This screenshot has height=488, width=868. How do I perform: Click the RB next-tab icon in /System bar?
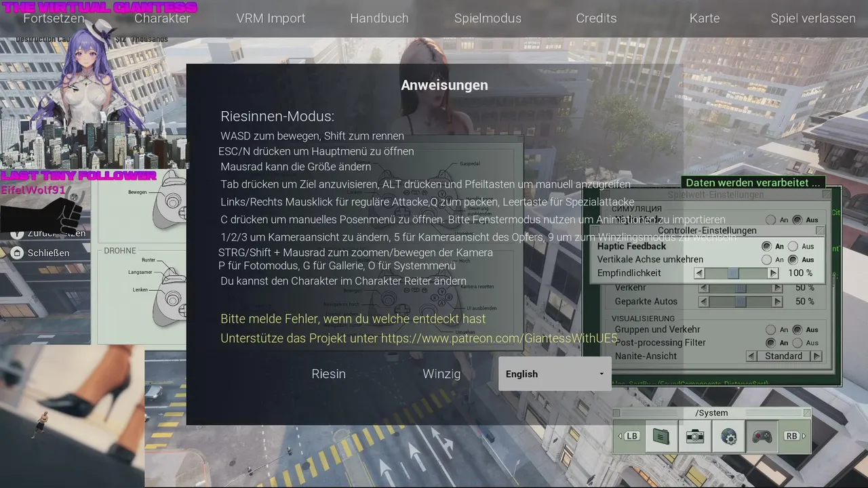click(792, 436)
